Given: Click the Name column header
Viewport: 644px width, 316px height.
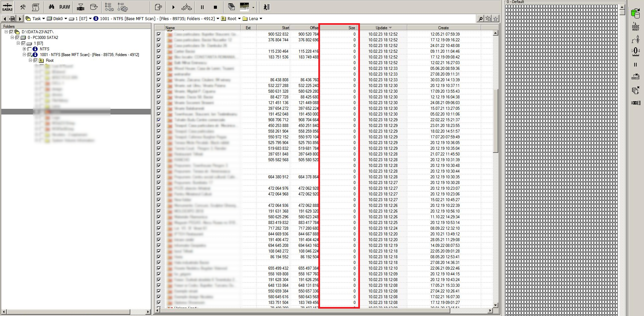Looking at the screenshot, I should [201, 28].
